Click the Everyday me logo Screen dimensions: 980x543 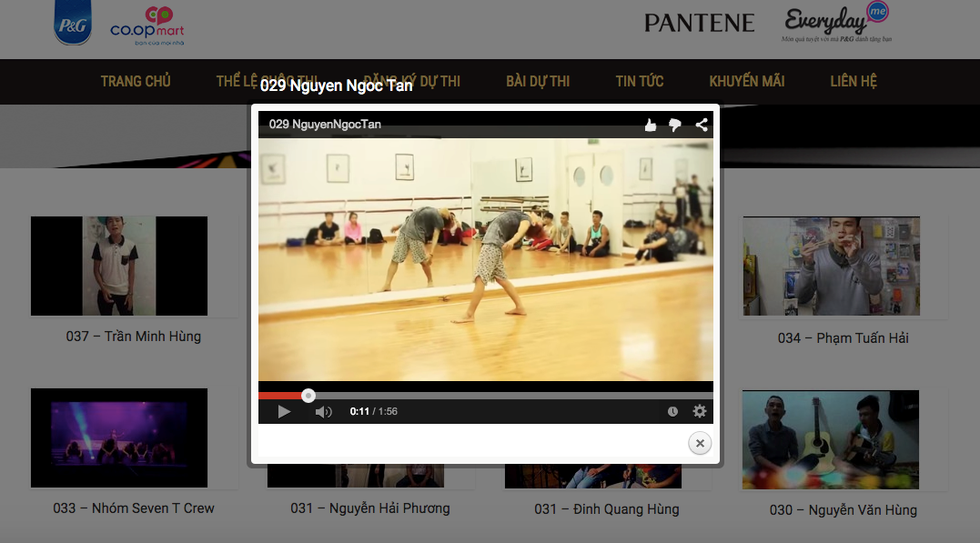point(836,23)
